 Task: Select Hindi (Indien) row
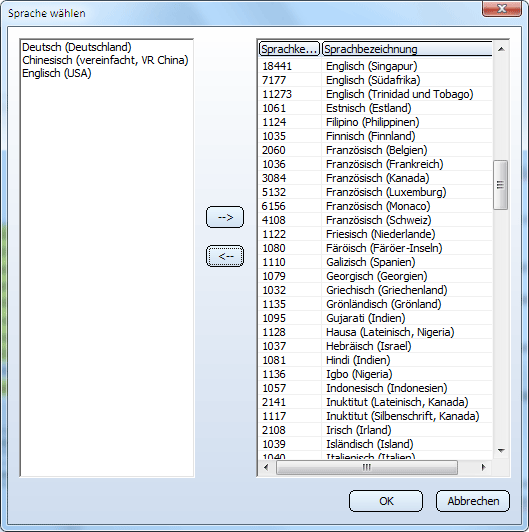[x=376, y=360]
